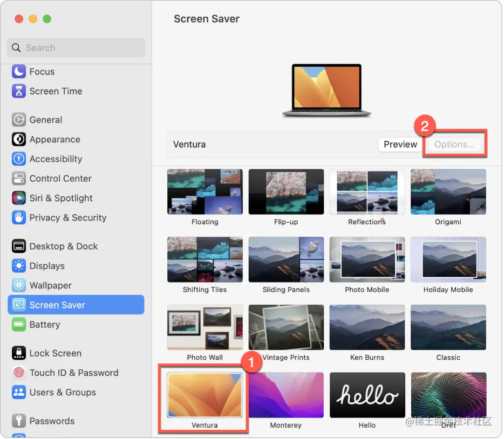Click the Screen Time hourglass icon
504x439 pixels.
pos(19,91)
